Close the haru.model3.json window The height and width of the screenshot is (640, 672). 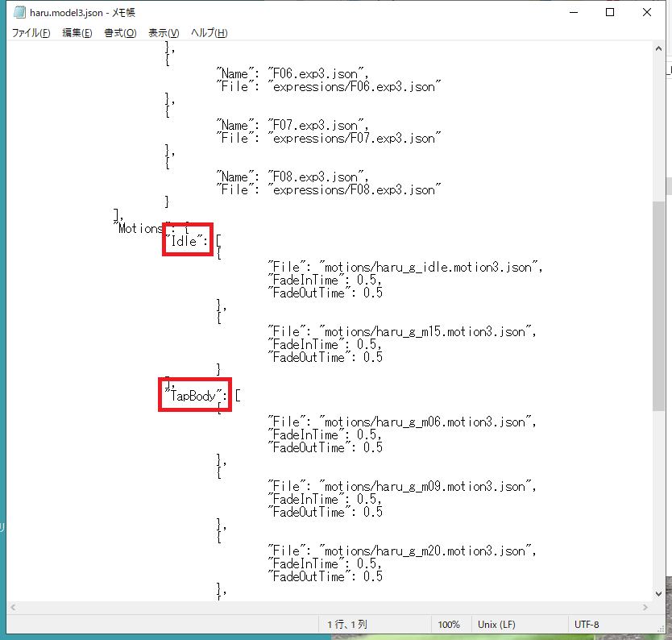tap(647, 12)
